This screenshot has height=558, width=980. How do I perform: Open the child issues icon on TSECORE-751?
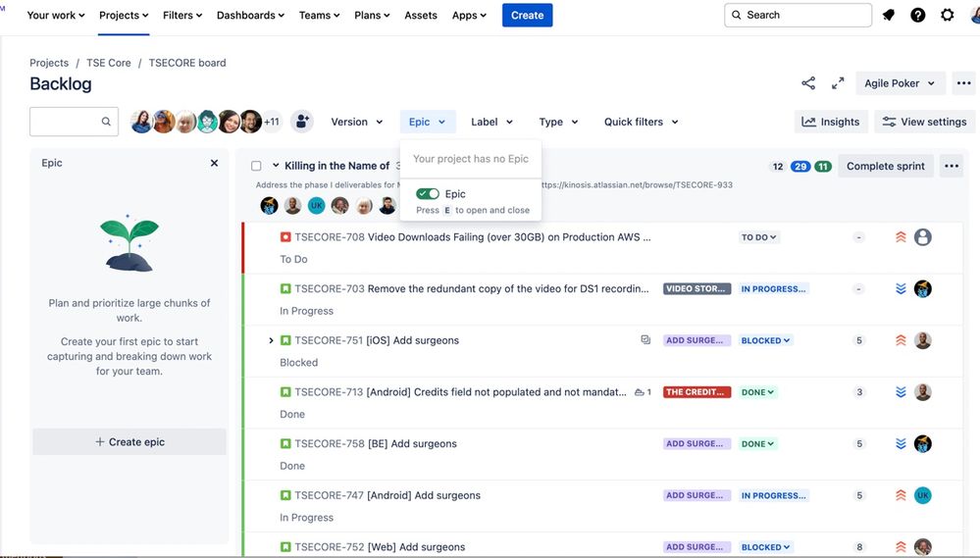[645, 340]
